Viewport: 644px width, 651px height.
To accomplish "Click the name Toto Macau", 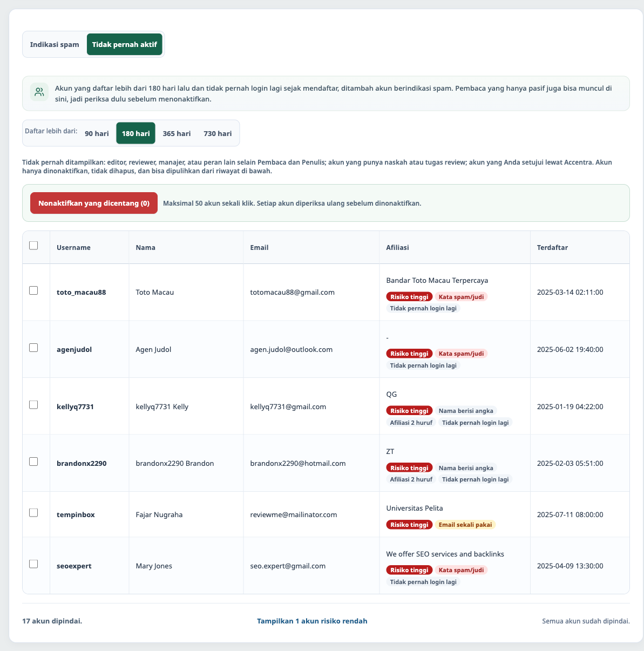I will pos(155,292).
